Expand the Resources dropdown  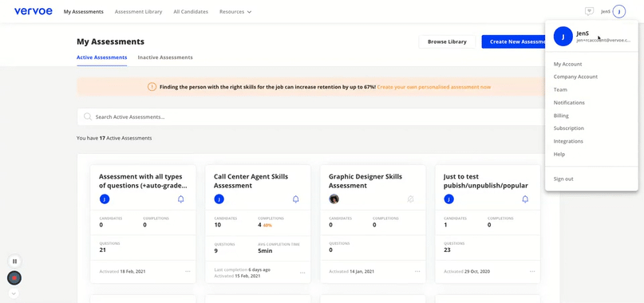[x=235, y=12]
